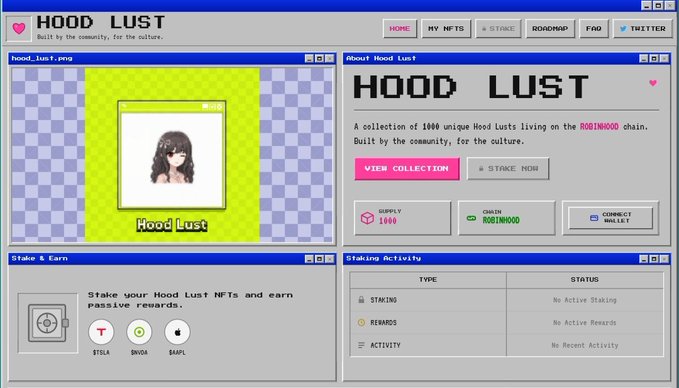Click the STAKING lock icon
Viewport: 679px width, 388px height.
tap(361, 300)
